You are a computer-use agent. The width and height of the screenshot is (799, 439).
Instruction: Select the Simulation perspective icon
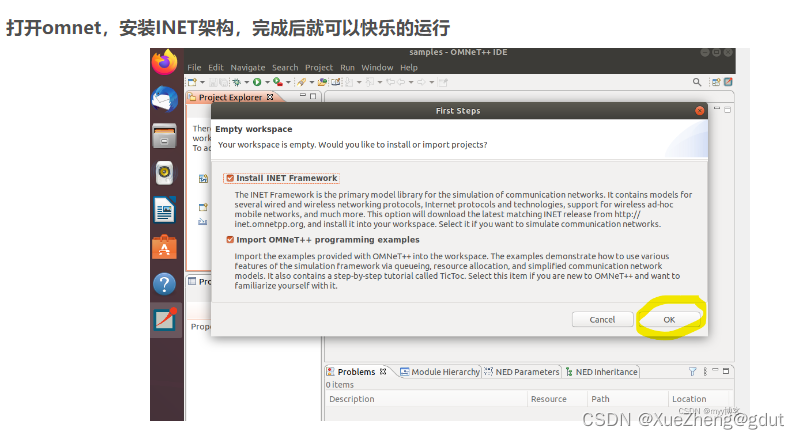728,82
